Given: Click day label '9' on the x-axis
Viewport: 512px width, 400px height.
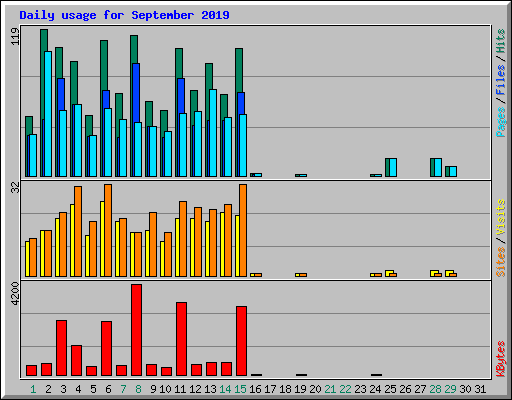Looking at the screenshot, I should click(153, 389).
